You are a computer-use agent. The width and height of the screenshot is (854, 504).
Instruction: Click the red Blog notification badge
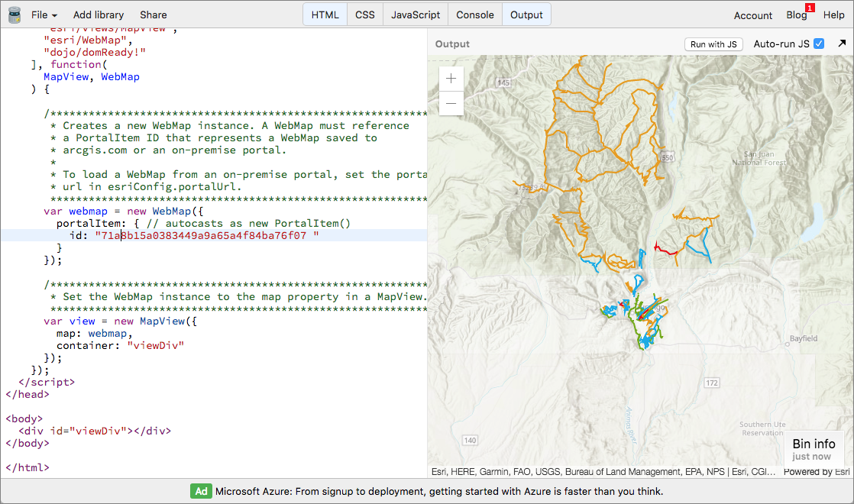coord(810,8)
